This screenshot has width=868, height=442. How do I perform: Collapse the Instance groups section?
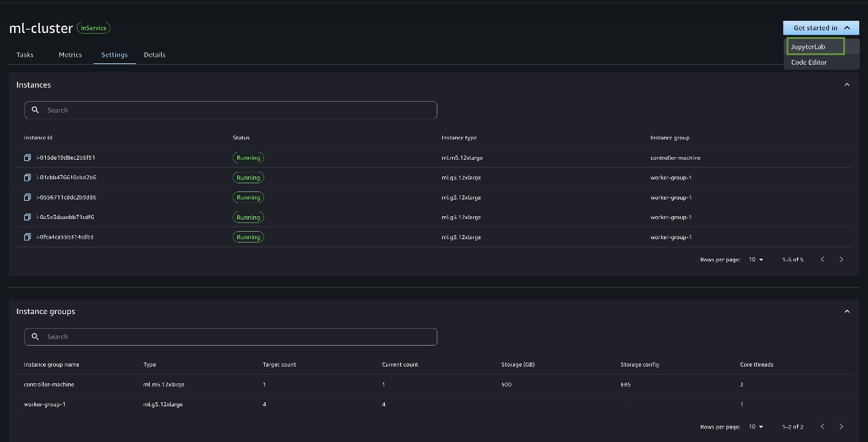click(x=847, y=311)
